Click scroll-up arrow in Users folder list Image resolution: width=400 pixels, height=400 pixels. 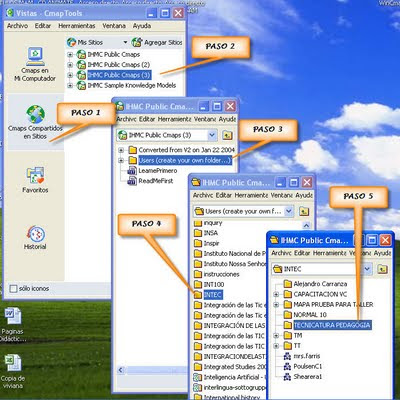[306, 225]
